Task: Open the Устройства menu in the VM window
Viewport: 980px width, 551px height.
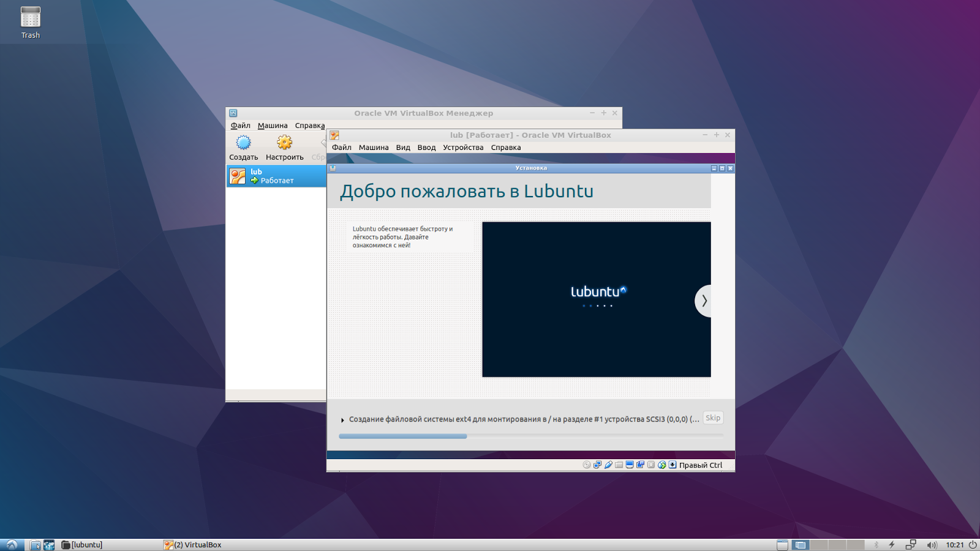Action: (463, 148)
